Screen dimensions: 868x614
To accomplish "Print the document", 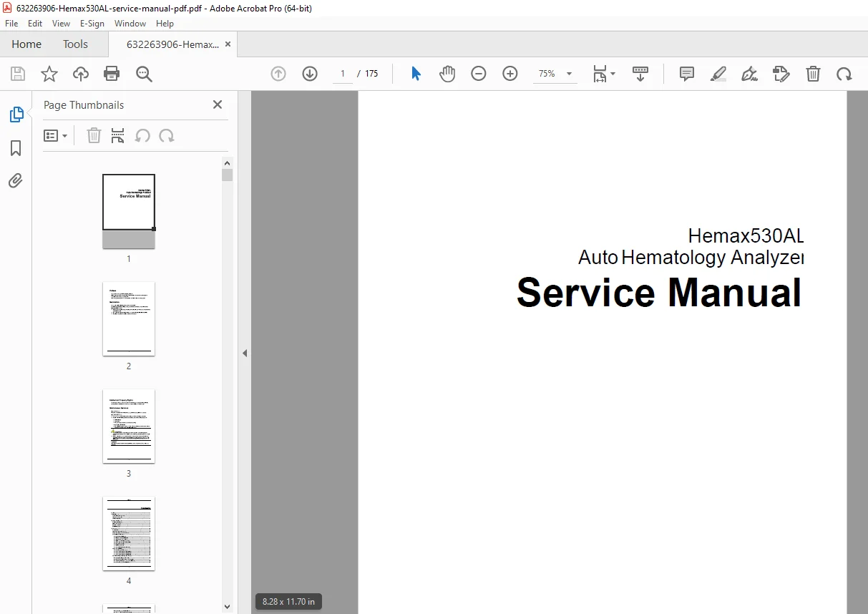I will (x=112, y=74).
